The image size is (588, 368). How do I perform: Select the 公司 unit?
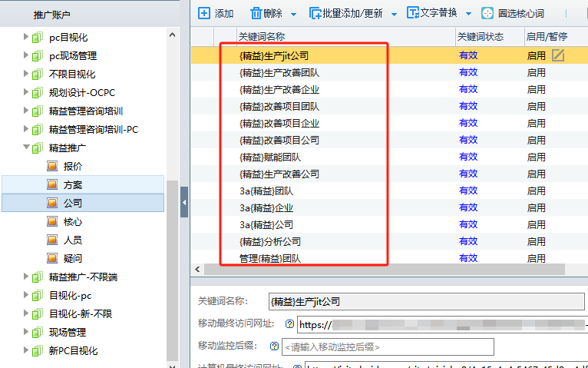[83, 203]
